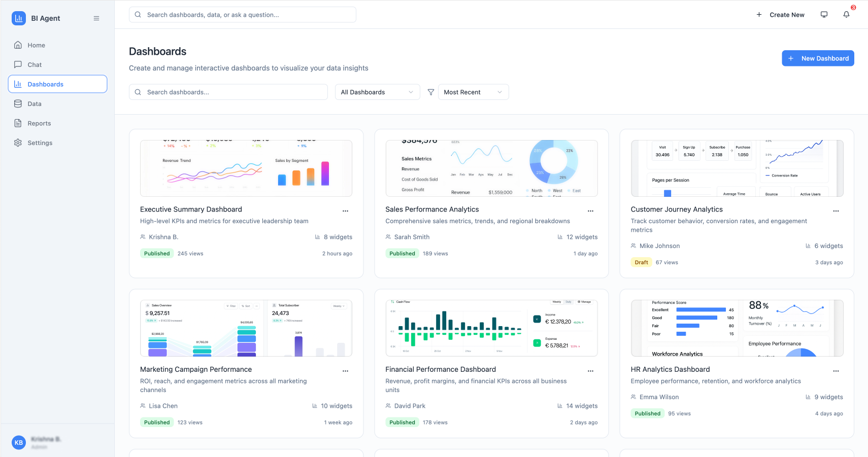Click the Search dashboards input field

click(228, 92)
